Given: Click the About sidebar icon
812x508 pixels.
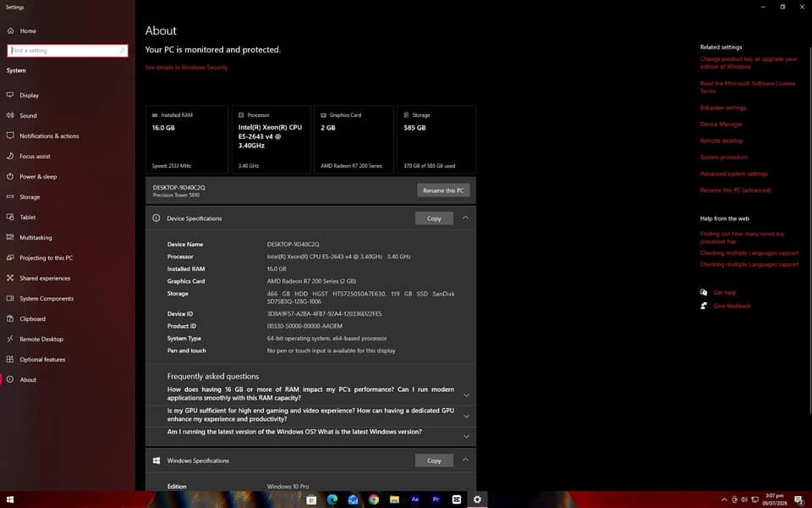Looking at the screenshot, I should [10, 379].
